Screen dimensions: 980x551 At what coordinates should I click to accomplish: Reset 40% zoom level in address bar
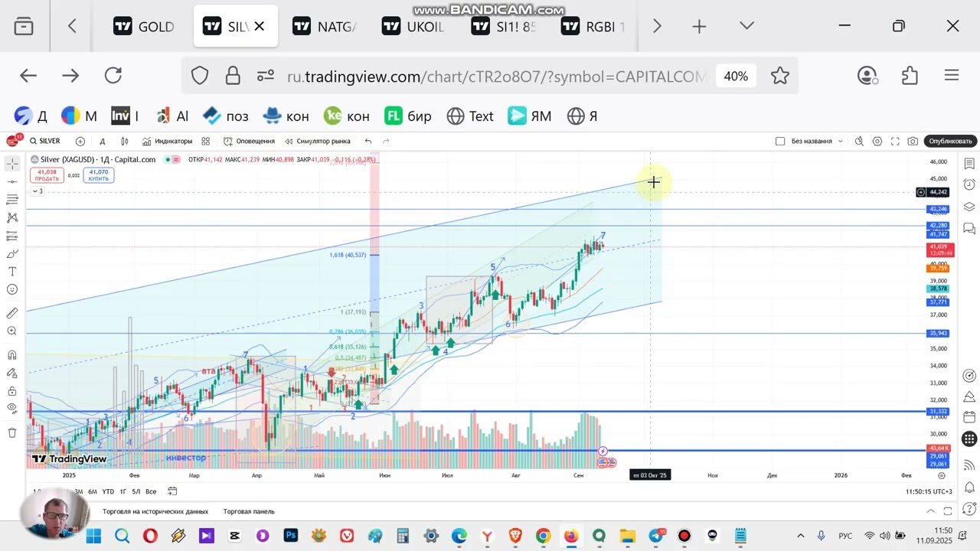pos(736,76)
